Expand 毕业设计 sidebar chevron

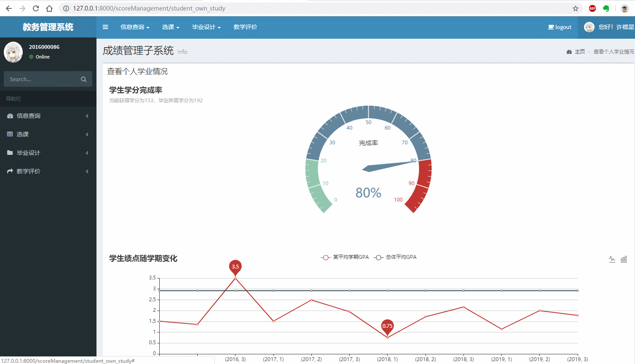87,153
